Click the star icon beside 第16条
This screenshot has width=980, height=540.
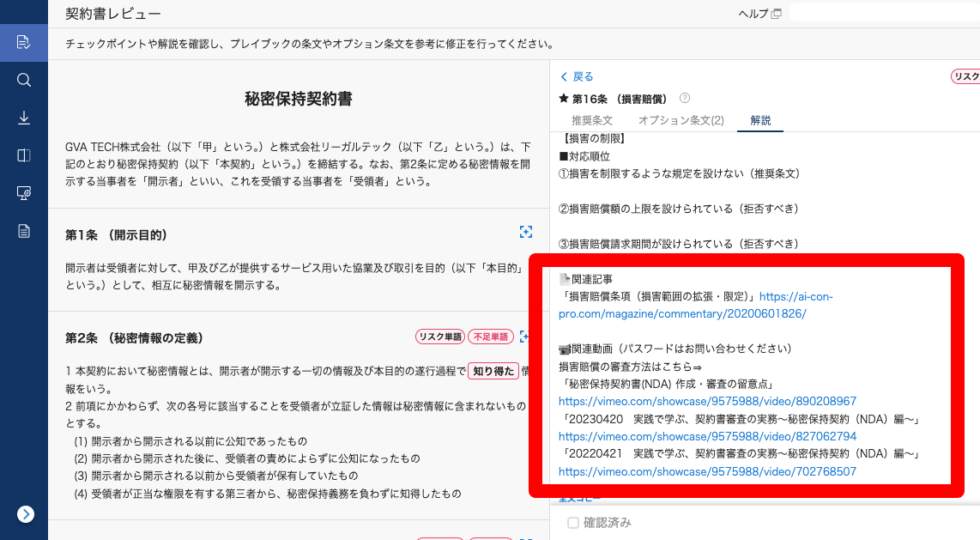564,98
